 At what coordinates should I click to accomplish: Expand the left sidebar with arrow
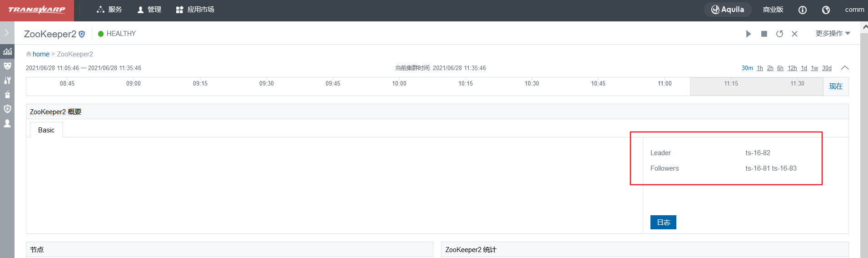pos(7,33)
